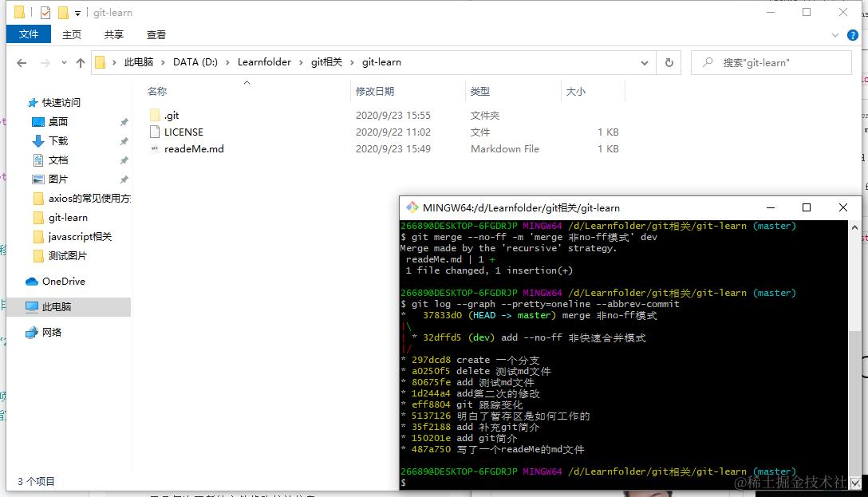Click commit hash 37833d0 in terminal
This screenshot has height=497, width=868.
pyautogui.click(x=442, y=315)
